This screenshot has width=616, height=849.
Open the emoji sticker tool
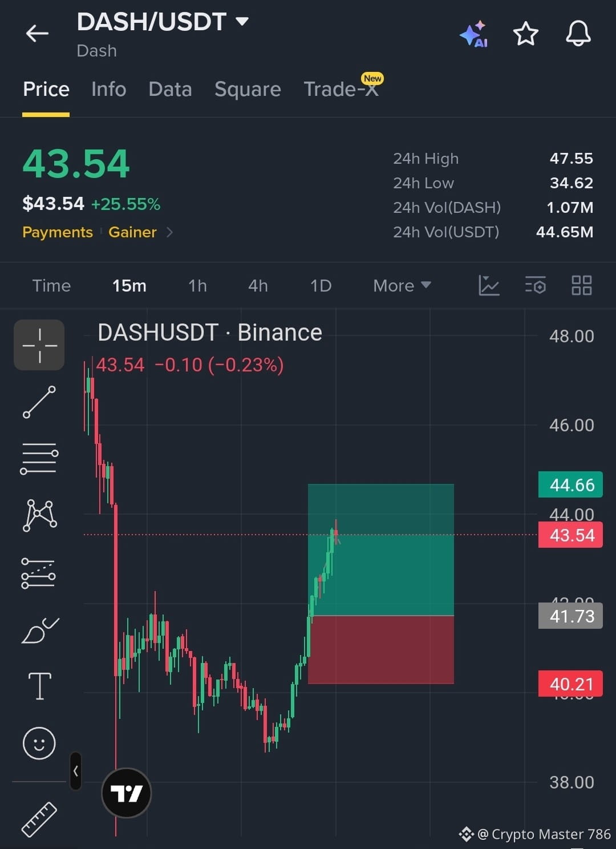click(39, 743)
